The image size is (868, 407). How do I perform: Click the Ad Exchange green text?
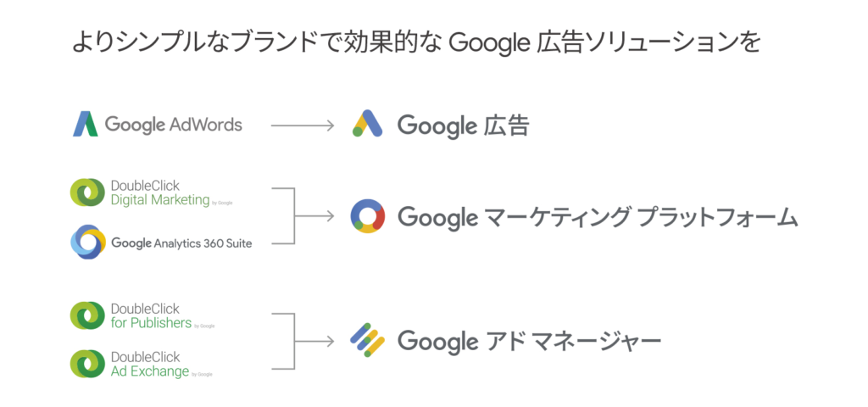tap(150, 371)
